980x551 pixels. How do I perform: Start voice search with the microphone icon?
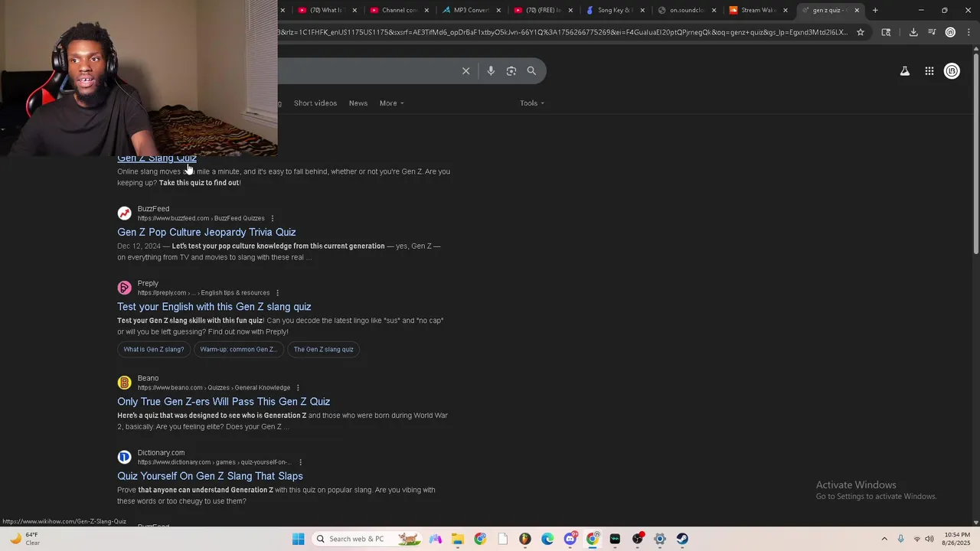(491, 70)
